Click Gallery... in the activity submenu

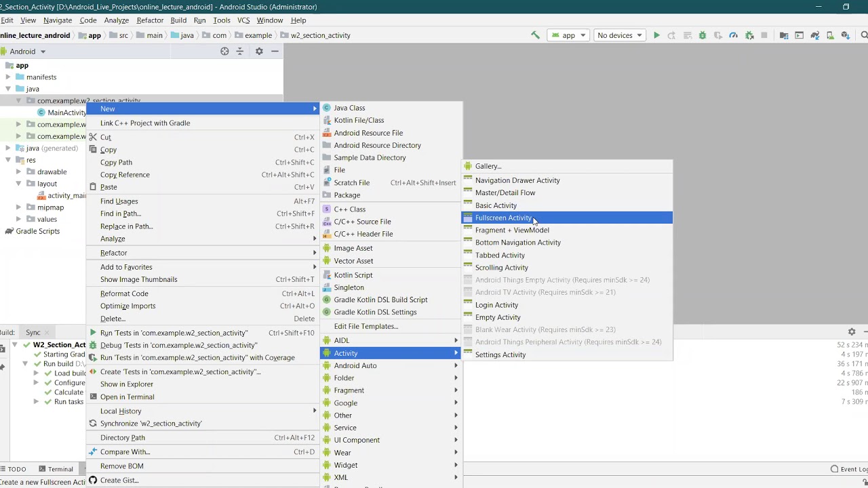pos(567,166)
